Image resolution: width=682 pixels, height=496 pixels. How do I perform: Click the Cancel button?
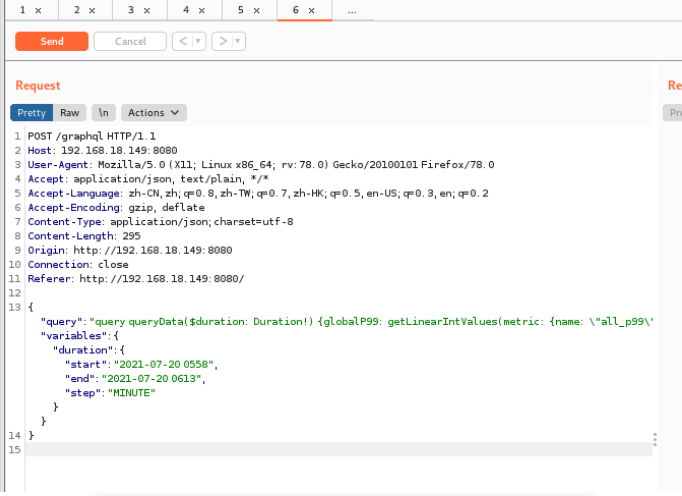point(130,41)
